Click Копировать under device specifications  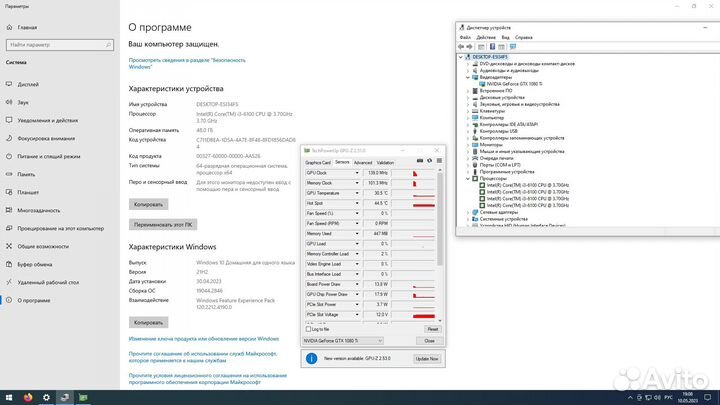click(x=148, y=204)
